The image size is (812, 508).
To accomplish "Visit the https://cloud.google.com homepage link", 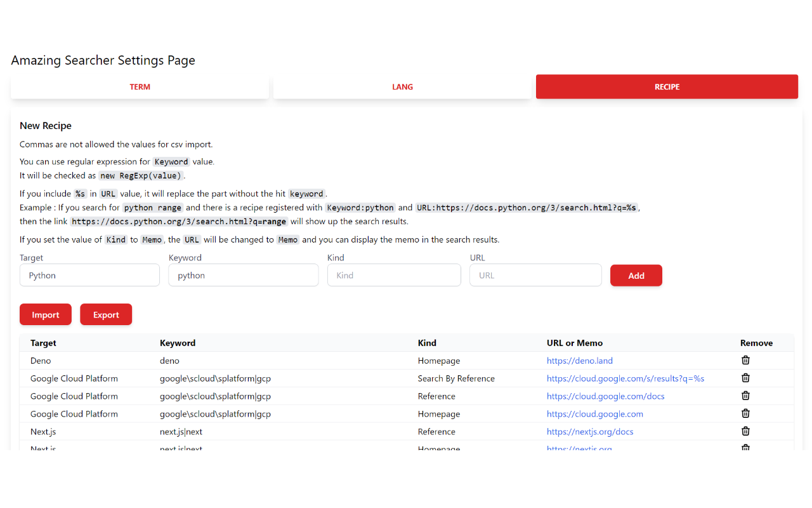I will tap(594, 414).
